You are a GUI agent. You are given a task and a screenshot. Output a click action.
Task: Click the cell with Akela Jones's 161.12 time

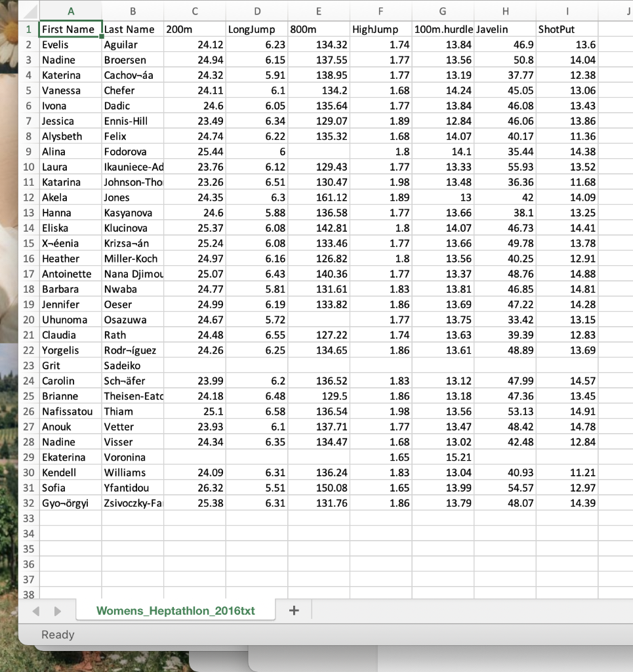coord(318,198)
